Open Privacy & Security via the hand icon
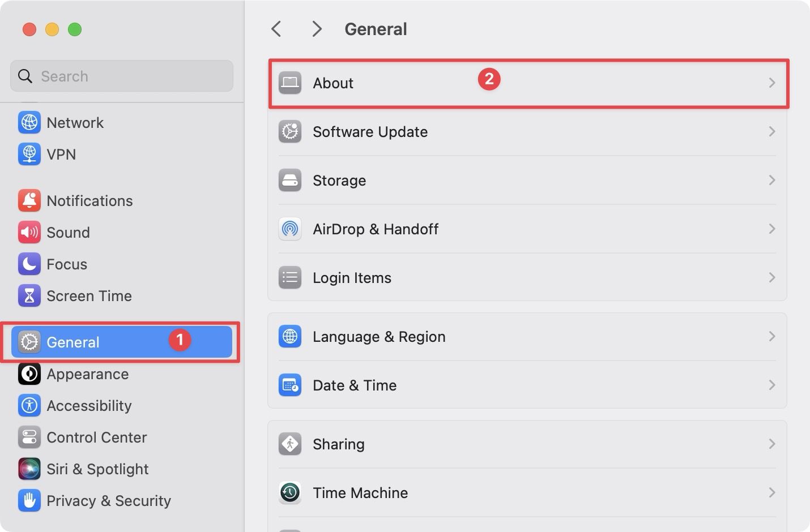This screenshot has width=810, height=532. pos(29,500)
